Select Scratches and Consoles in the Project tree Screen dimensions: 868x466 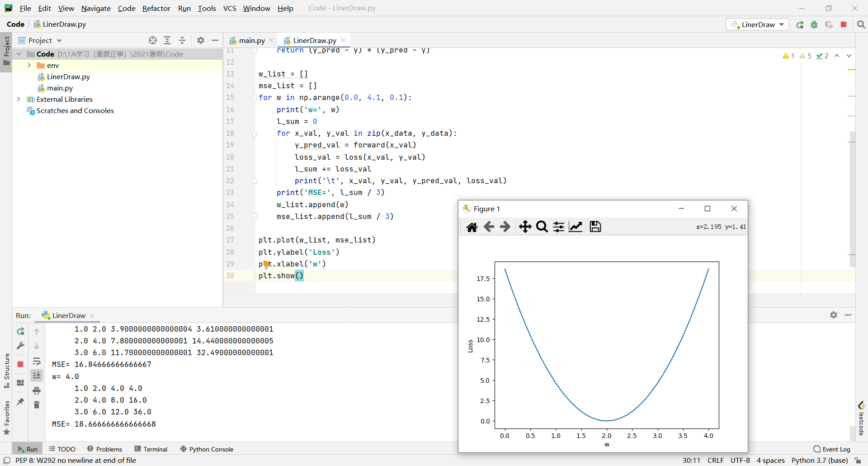pos(75,110)
